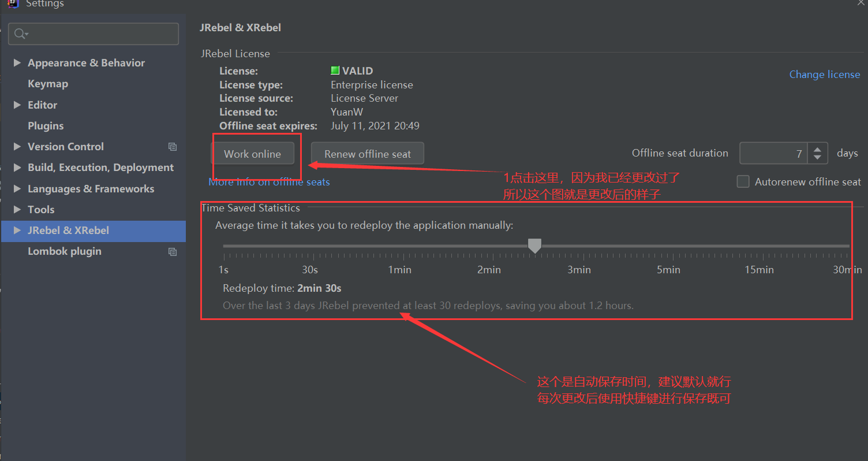The image size is (868, 461).
Task: Click the license expiry date July 11, 2021 20:49
Action: tap(375, 125)
